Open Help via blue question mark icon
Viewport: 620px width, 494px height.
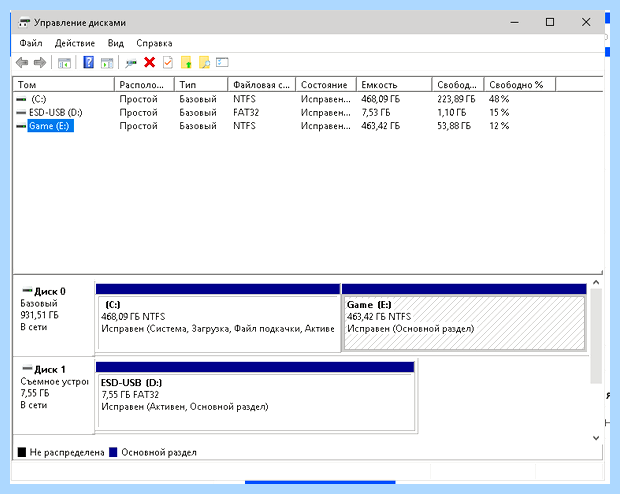[x=89, y=62]
